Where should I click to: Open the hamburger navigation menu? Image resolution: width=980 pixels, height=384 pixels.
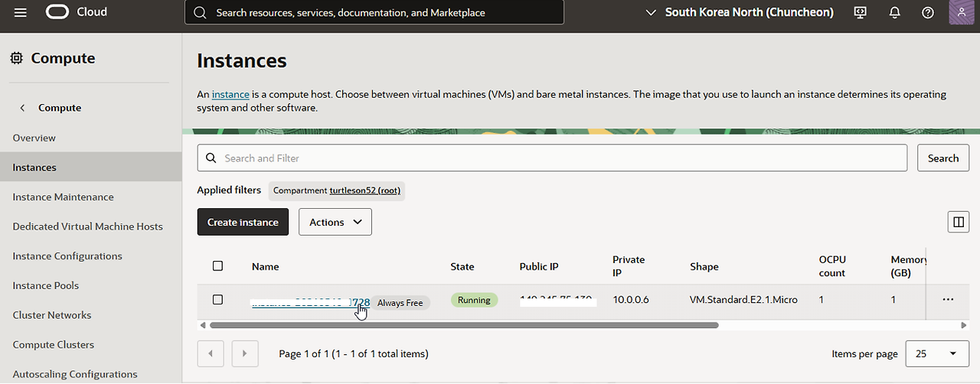[21, 12]
